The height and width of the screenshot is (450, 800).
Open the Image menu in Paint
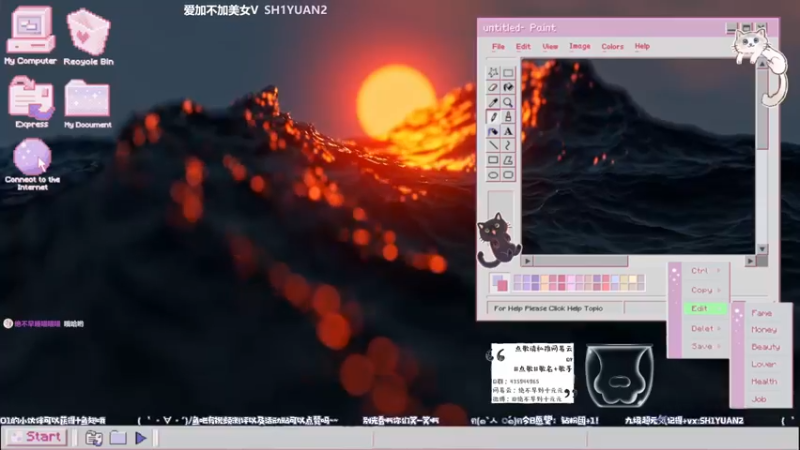(x=580, y=46)
